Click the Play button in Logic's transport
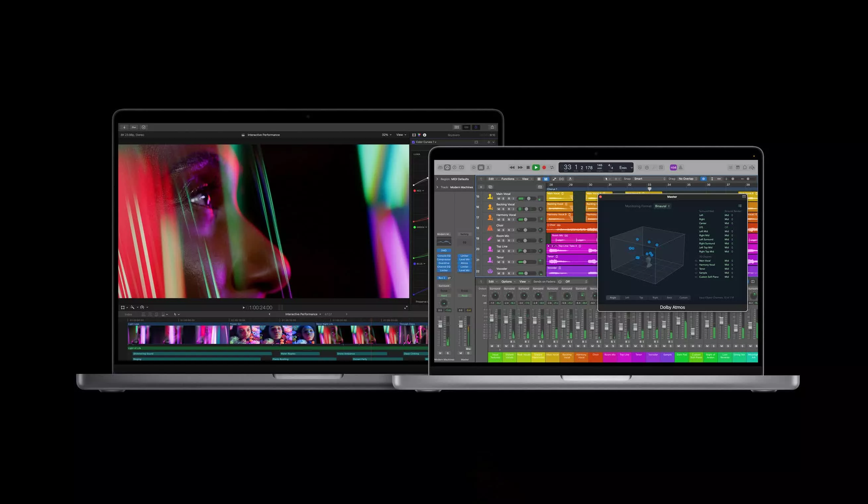Screen dimensions: 868x504 coord(536,167)
